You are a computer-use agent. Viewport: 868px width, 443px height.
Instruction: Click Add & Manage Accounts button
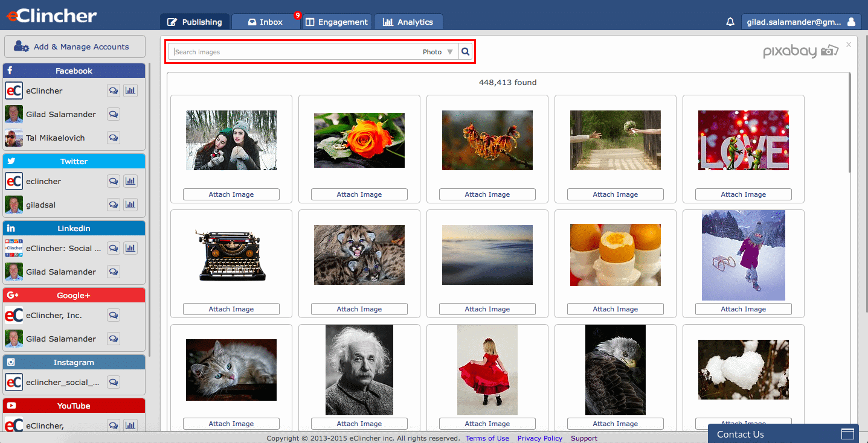click(x=75, y=46)
